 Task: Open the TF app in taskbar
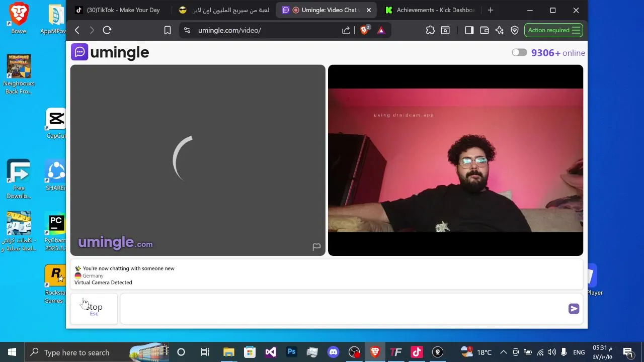point(396,352)
